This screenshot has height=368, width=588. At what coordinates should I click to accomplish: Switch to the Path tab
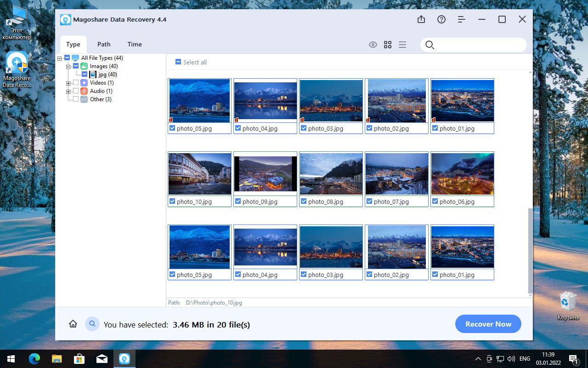(x=104, y=44)
